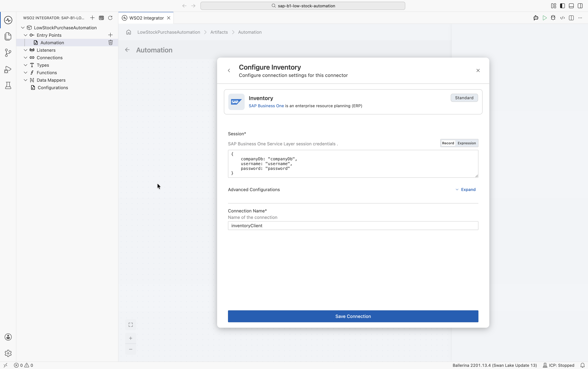Split the editor right

click(571, 18)
